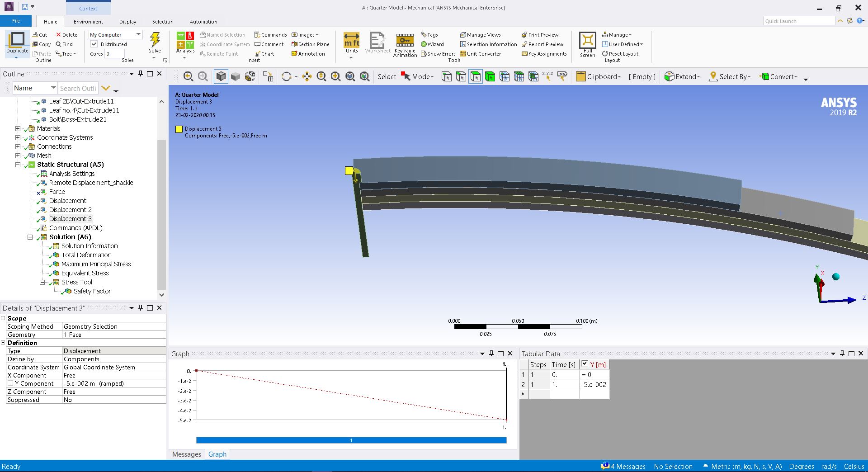The image size is (868, 472).
Task: Click the Quick Launch search field
Action: (798, 21)
